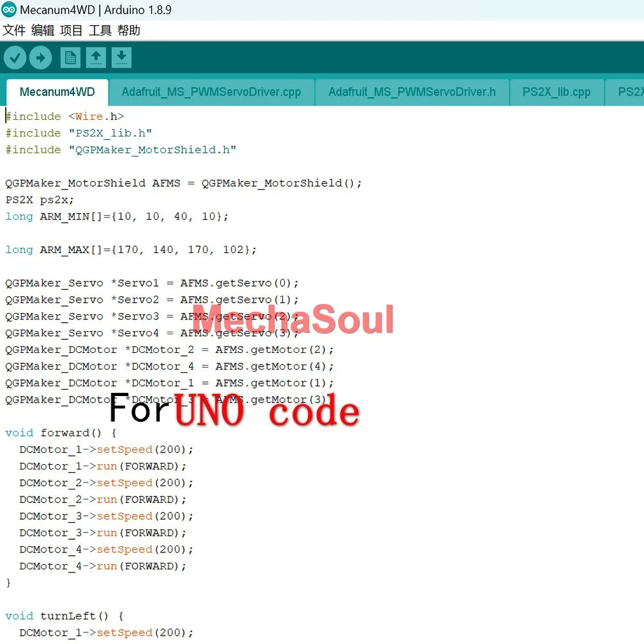The image size is (644, 644).
Task: Click the 'DCMotor_4->run(FORWARD);' line
Action: [x=102, y=566]
